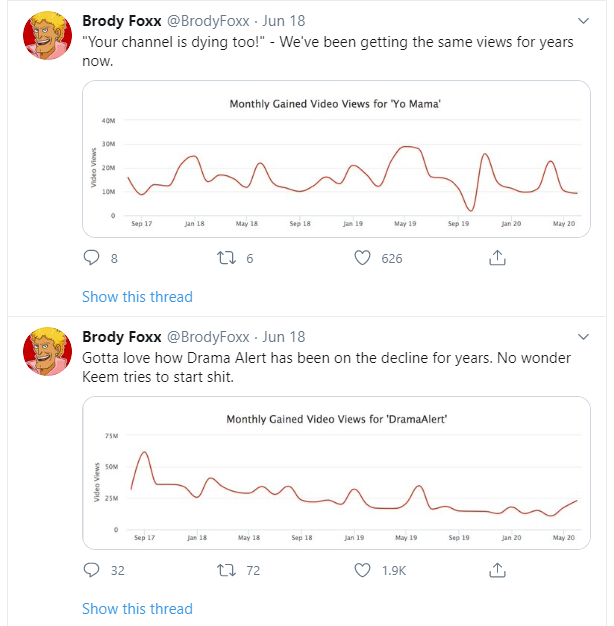Show the thread under the first tweet

[x=137, y=296]
